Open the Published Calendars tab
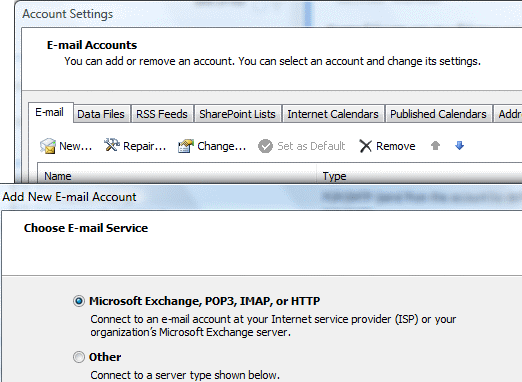This screenshot has width=522, height=382. click(438, 114)
